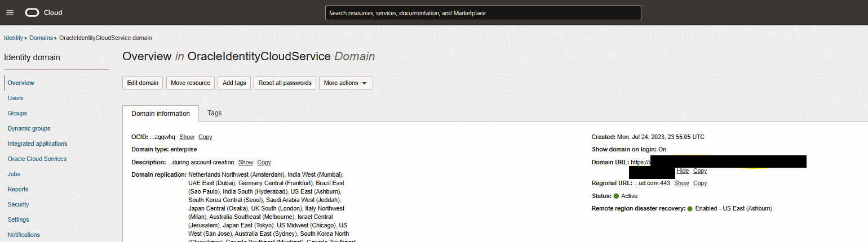Hide the Domain URL
The image size is (868, 242).
pyautogui.click(x=683, y=171)
